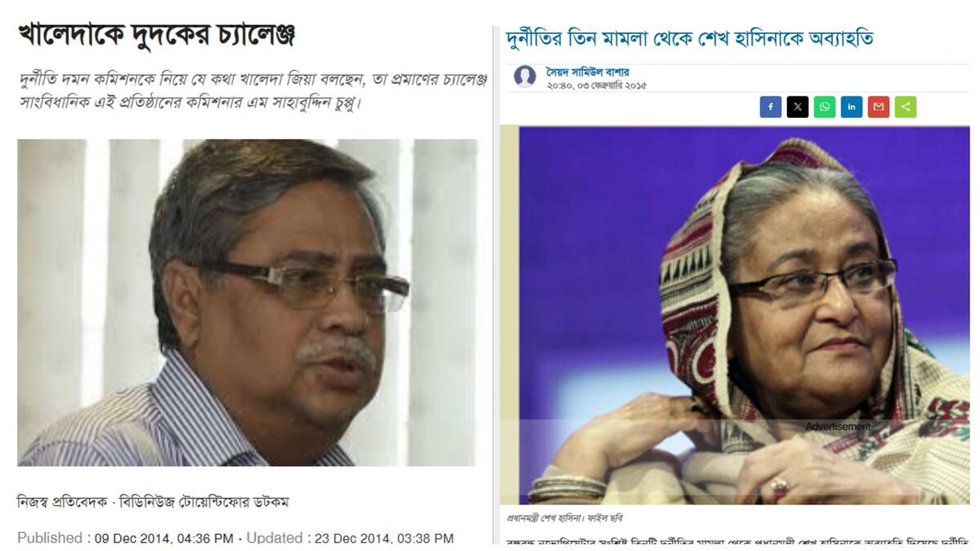The height and width of the screenshot is (551, 980).
Task: Send article by email icon
Action: click(x=878, y=107)
